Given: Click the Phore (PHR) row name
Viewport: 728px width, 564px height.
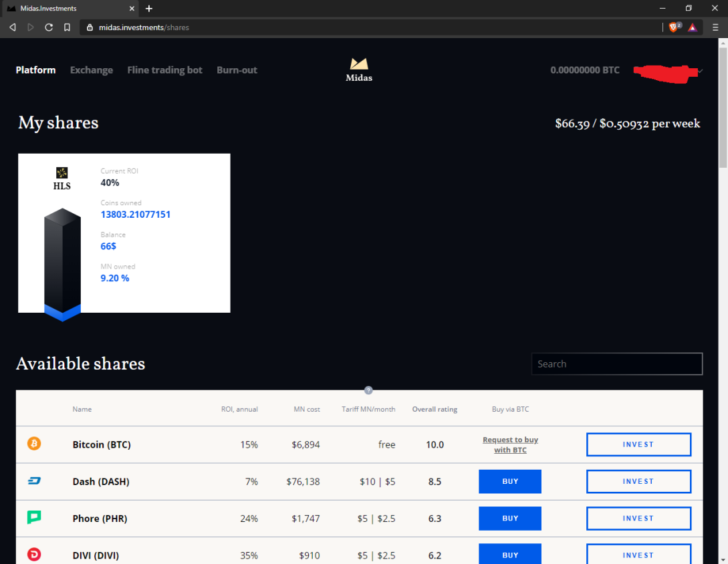Looking at the screenshot, I should click(100, 519).
